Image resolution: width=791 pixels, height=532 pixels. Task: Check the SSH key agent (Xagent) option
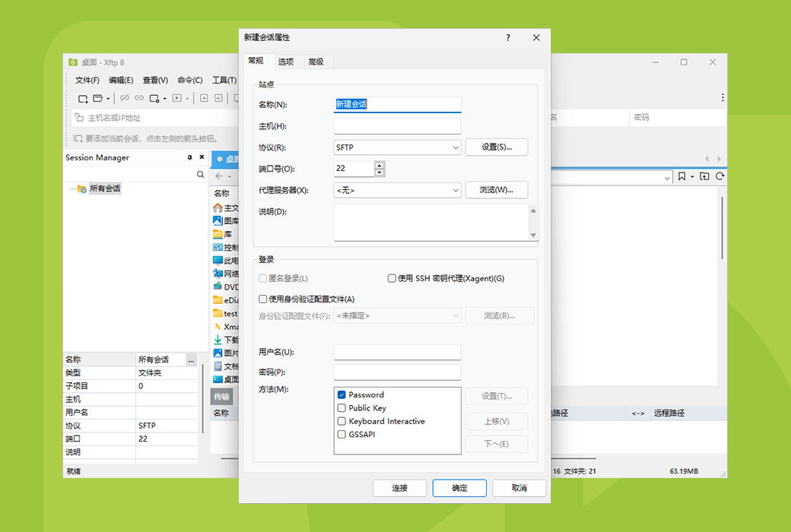coord(392,278)
